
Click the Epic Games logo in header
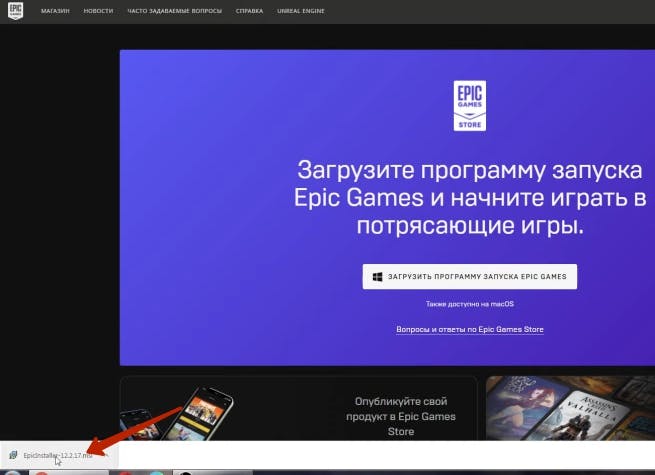click(x=15, y=11)
